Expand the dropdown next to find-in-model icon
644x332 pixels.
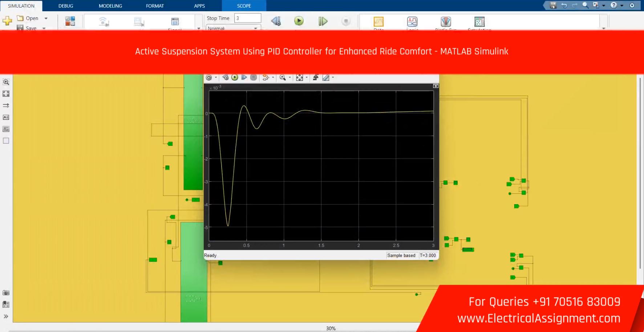click(x=604, y=6)
